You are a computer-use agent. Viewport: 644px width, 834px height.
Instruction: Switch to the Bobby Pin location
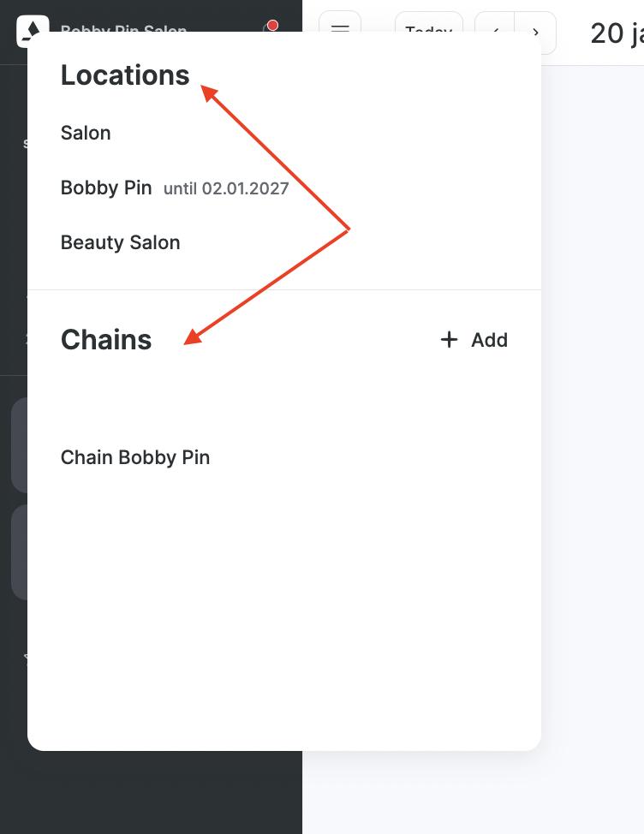tap(106, 188)
